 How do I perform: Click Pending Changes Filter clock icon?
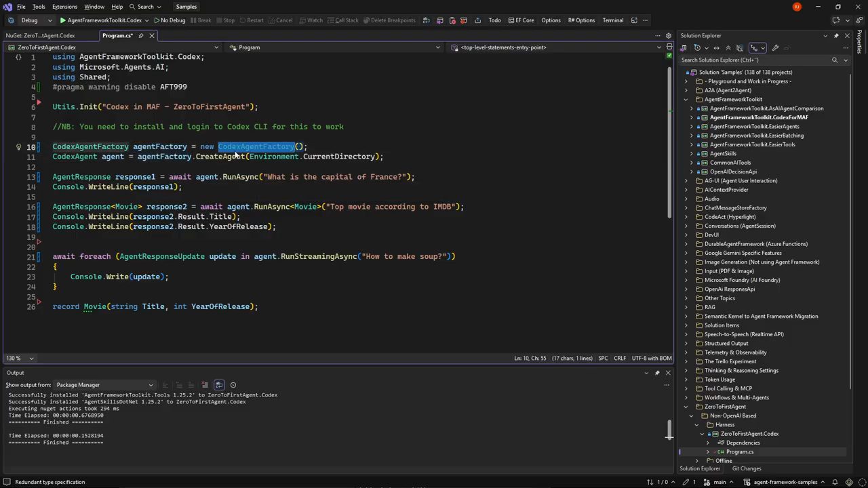tap(698, 48)
